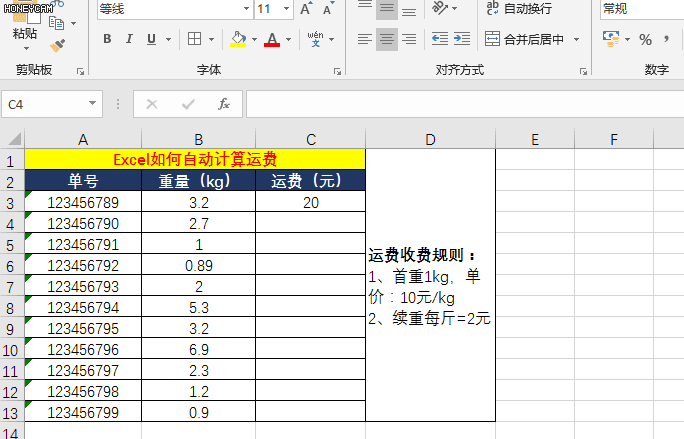Image resolution: width=684 pixels, height=439 pixels.
Task: Select cell containing 123456790
Action: 83,223
